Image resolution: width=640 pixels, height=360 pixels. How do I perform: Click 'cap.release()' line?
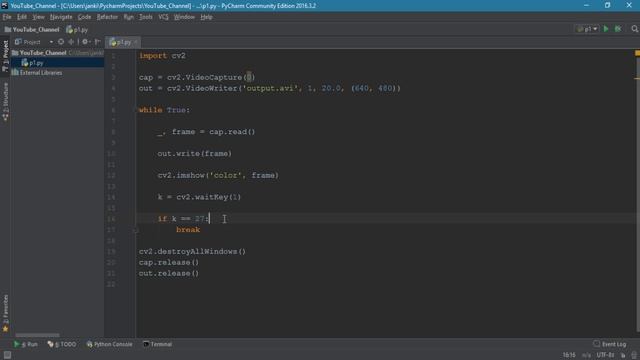pyautogui.click(x=169, y=262)
